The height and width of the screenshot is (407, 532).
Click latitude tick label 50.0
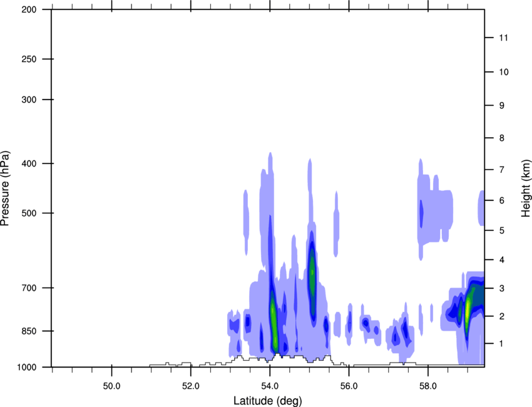[111, 386]
